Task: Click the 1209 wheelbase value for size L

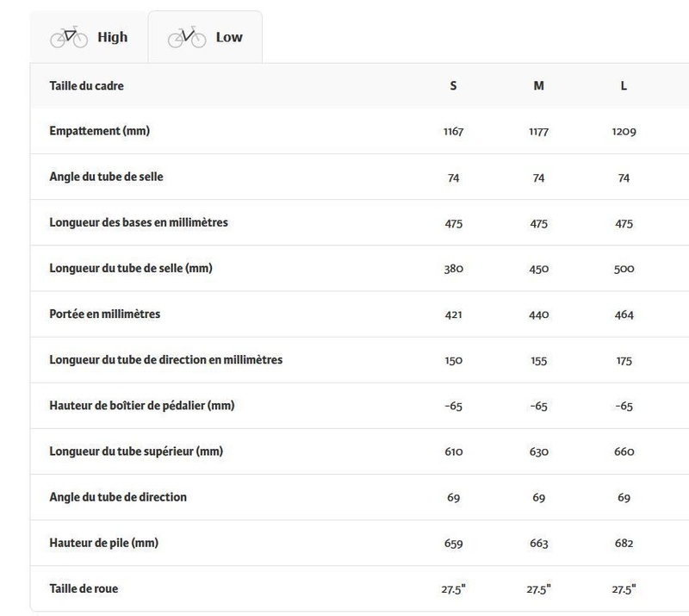Action: click(624, 132)
